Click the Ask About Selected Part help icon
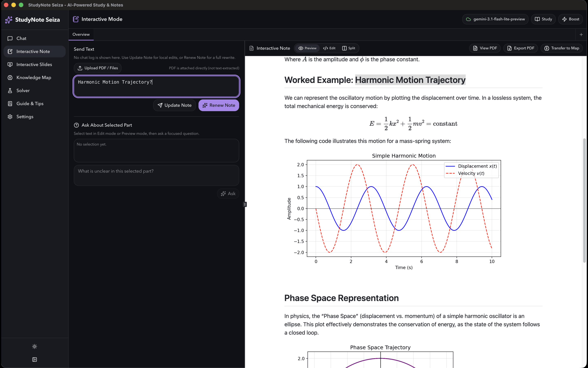Screen dimensions: 588x368 pos(76,125)
